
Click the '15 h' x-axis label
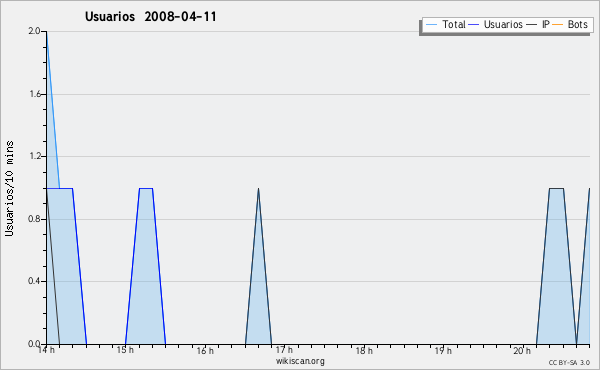(125, 350)
